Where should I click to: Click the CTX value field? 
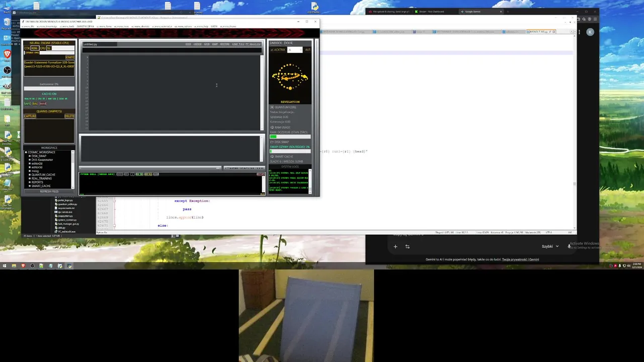coord(35,48)
